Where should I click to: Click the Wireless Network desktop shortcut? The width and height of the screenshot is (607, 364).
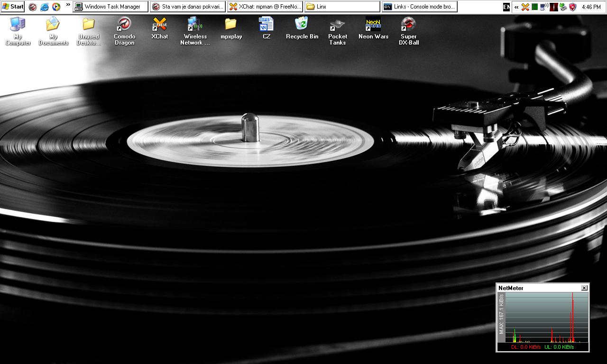[195, 25]
